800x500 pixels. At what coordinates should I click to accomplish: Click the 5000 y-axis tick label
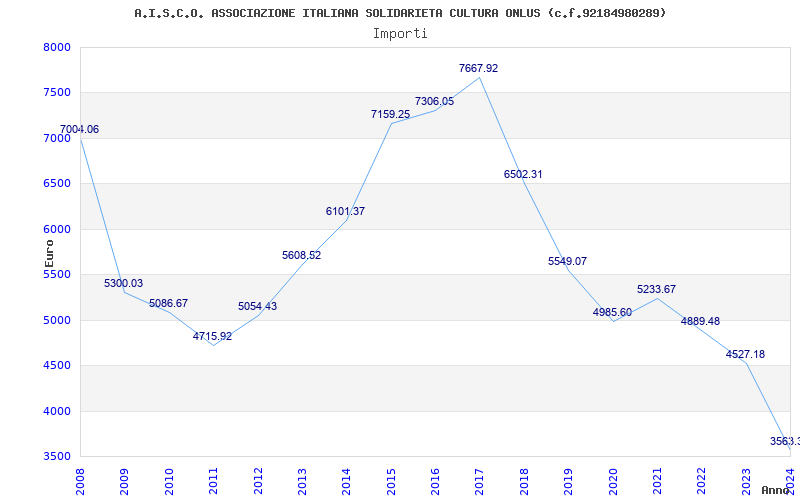57,320
